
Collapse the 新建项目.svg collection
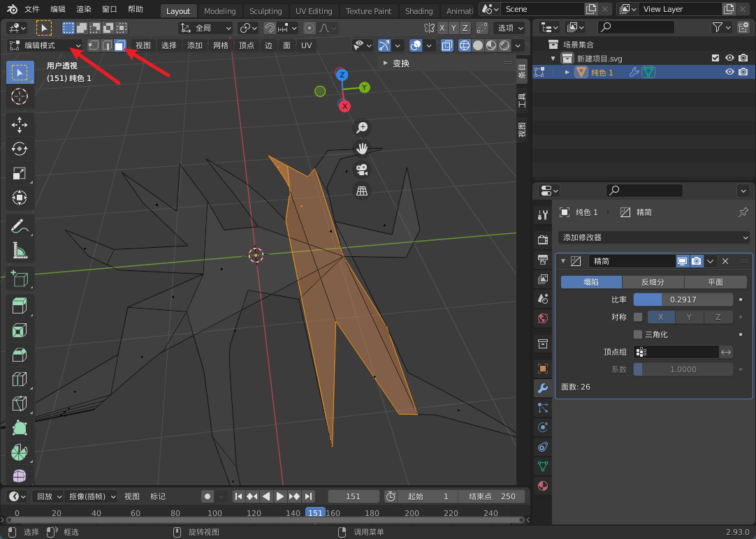tap(553, 58)
